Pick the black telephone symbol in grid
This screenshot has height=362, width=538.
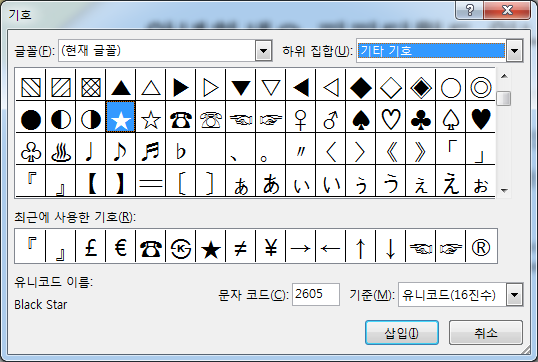click(x=181, y=119)
